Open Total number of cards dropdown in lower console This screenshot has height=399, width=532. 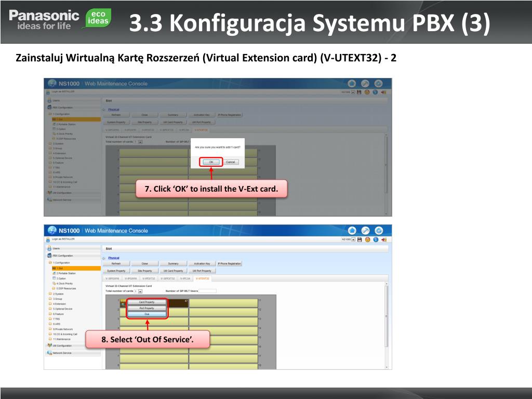(x=140, y=291)
